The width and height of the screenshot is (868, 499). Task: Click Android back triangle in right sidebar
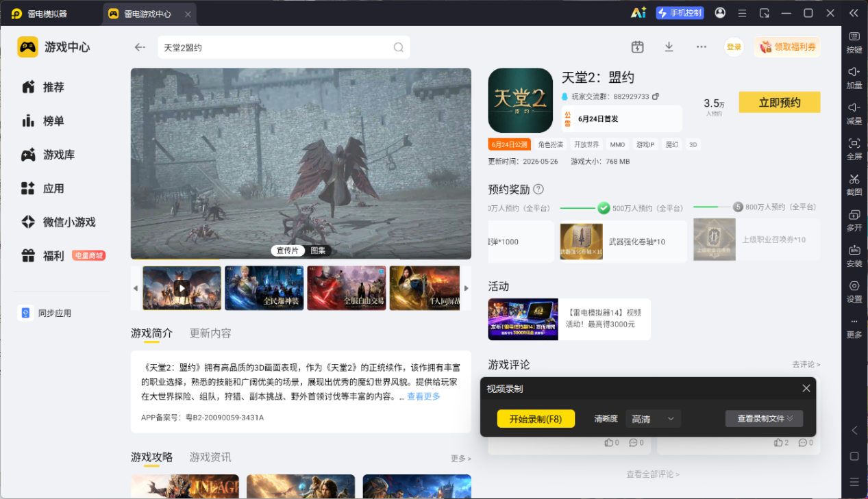[854, 431]
